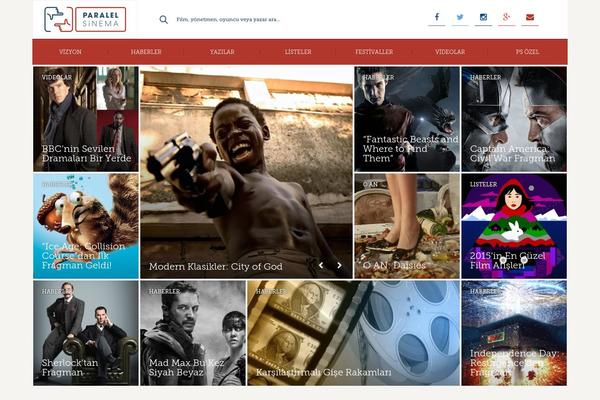Open the Ice Age Collision Course trailer tile

click(x=86, y=226)
